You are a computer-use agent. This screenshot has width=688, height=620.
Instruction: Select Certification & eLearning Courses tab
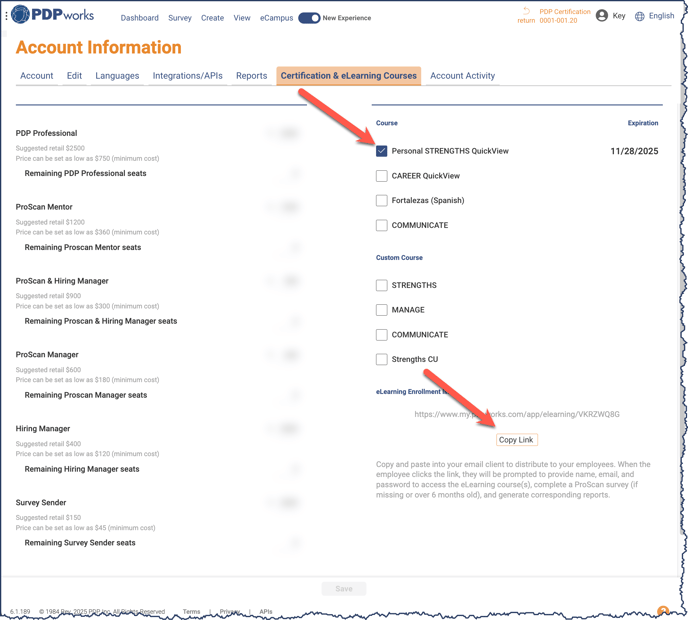348,76
